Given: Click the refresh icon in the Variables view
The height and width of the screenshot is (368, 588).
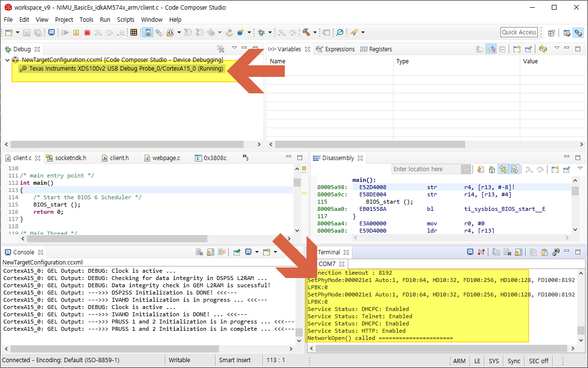Looking at the screenshot, I should point(543,49).
